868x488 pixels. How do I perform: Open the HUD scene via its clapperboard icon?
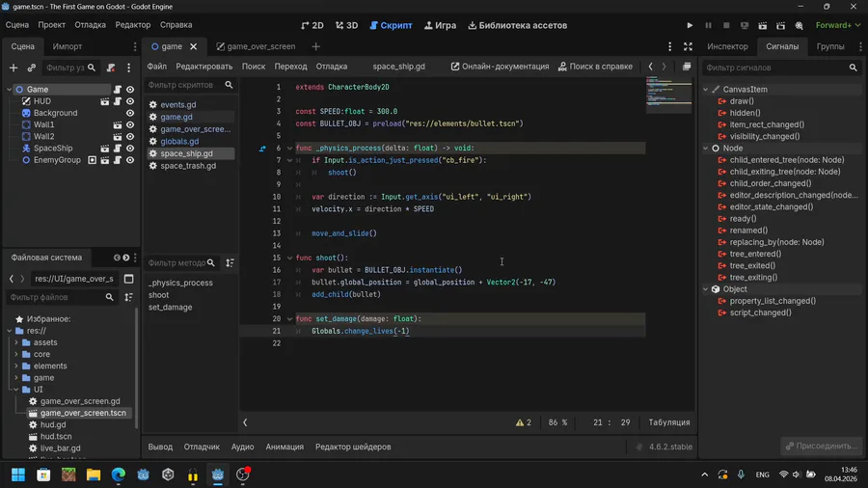point(105,101)
